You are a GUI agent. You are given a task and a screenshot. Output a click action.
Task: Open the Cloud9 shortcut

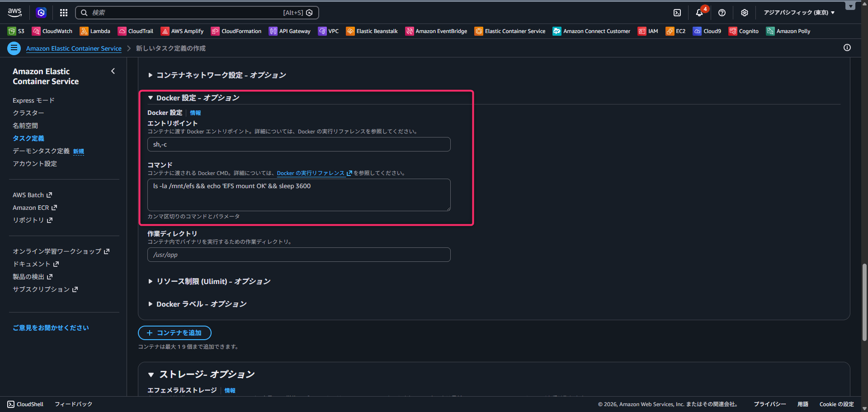708,31
